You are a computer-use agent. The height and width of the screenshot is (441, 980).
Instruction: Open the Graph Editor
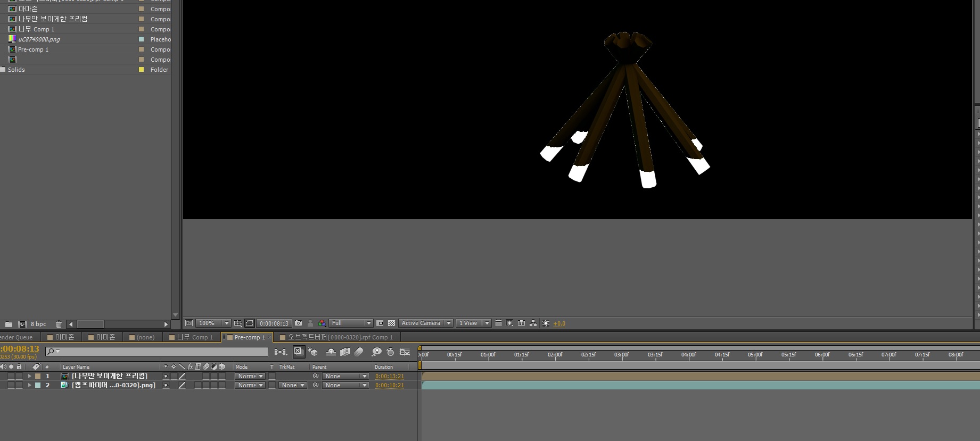click(405, 352)
